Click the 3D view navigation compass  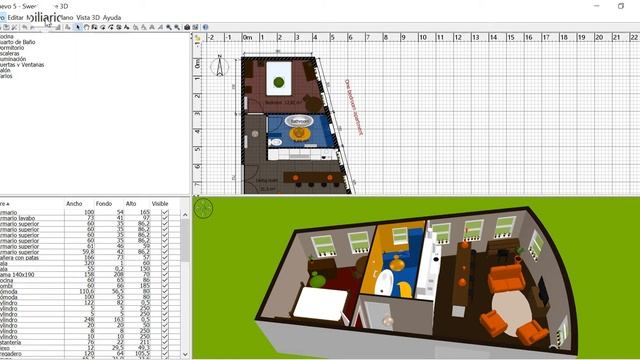pos(203,208)
